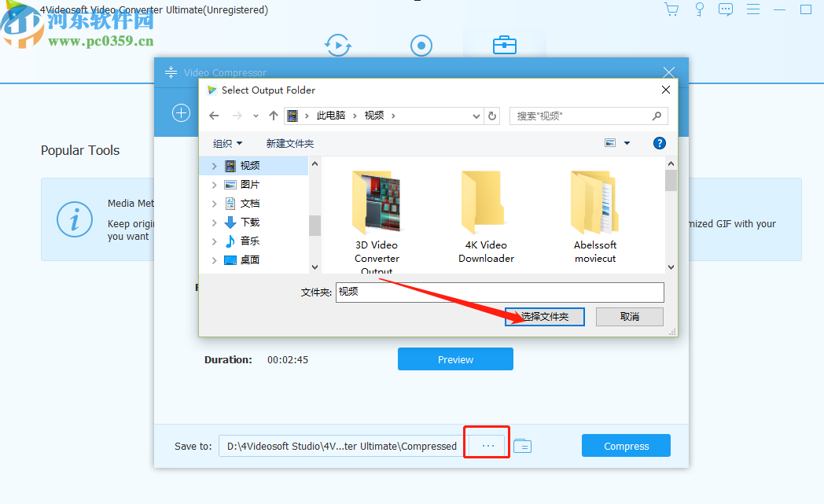This screenshot has width=824, height=504.
Task: Expand the 下载 tree item
Action: (x=213, y=222)
